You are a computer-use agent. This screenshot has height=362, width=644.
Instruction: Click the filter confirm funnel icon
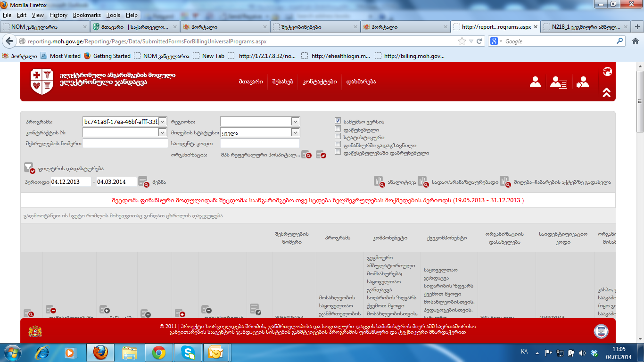[x=29, y=168]
